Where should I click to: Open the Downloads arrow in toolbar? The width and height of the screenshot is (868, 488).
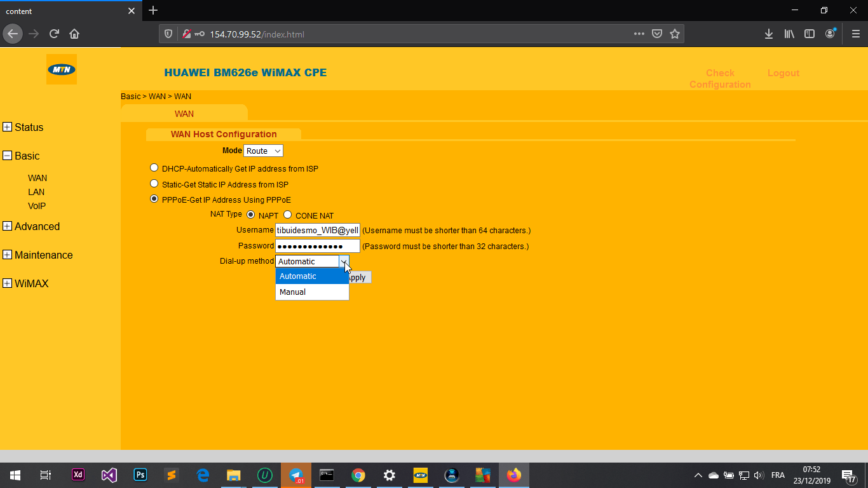[769, 34]
